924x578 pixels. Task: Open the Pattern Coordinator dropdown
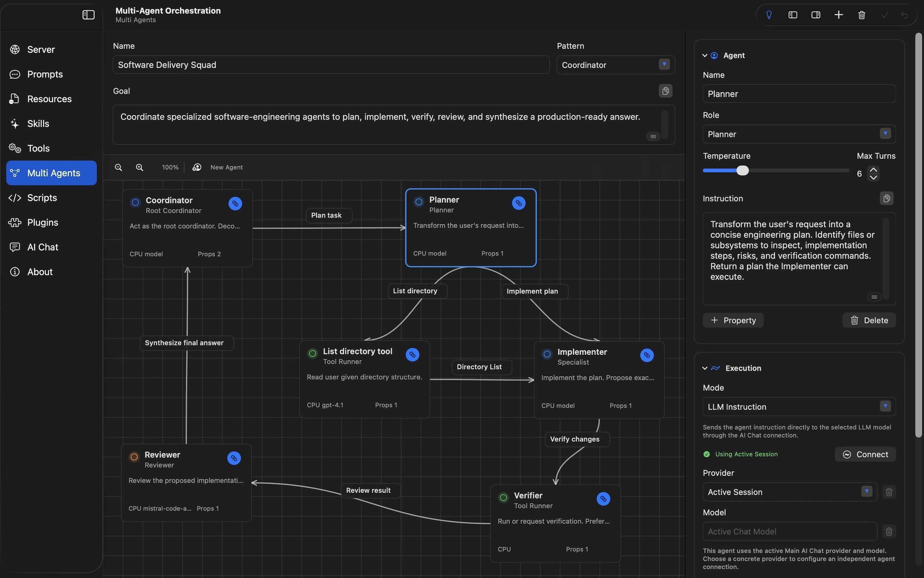(x=615, y=65)
